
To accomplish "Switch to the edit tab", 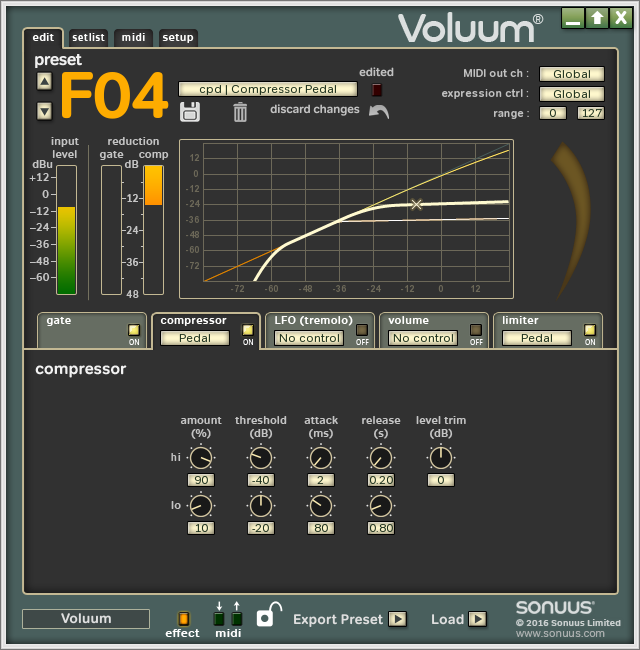I will (43, 38).
